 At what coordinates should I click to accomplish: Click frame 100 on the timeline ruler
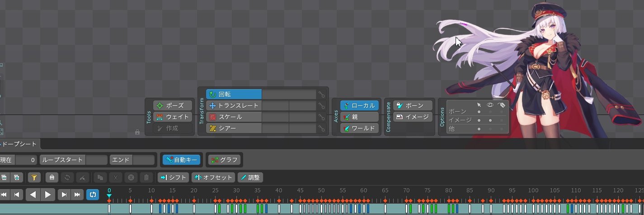coord(534,190)
